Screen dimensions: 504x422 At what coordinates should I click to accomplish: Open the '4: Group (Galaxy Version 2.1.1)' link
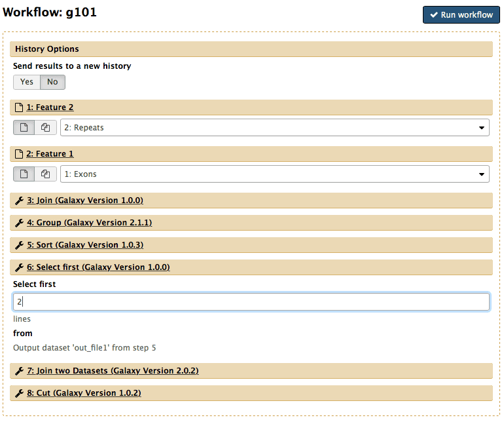[x=89, y=223]
